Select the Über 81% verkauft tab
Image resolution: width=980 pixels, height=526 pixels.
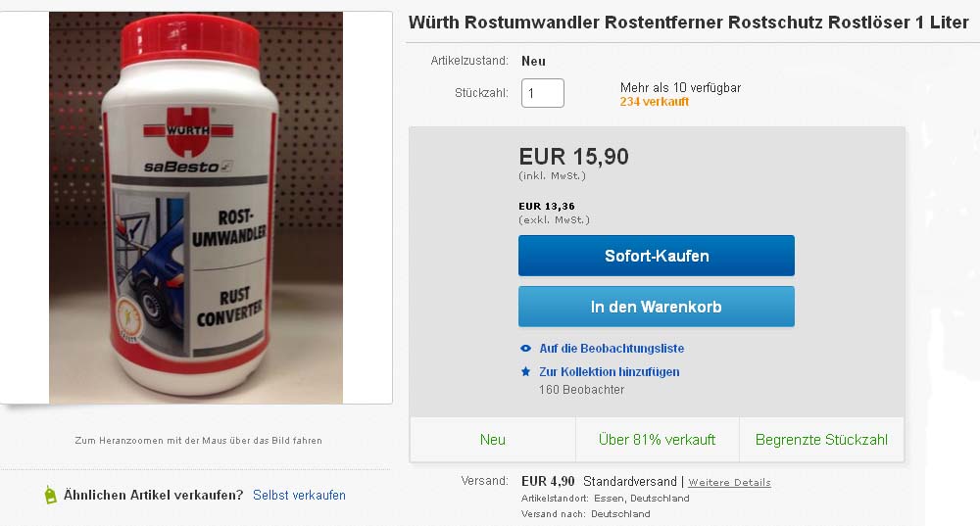(657, 440)
